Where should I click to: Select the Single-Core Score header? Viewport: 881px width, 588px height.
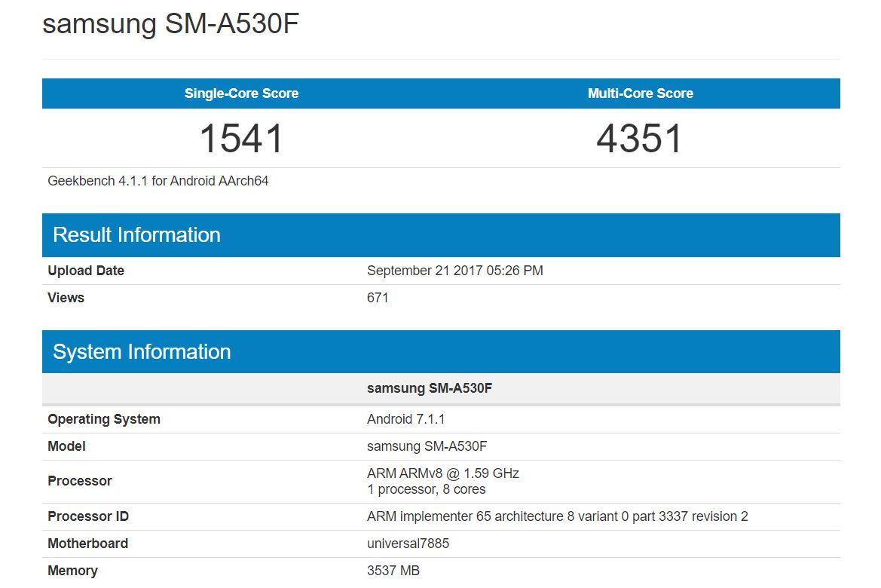(x=241, y=93)
